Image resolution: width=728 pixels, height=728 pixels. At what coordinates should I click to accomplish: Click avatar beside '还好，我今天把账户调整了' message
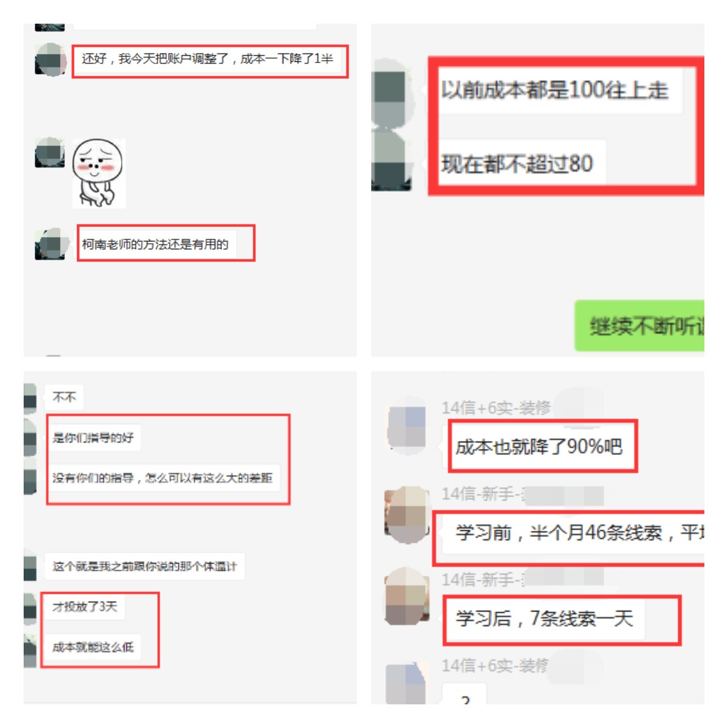50,59
